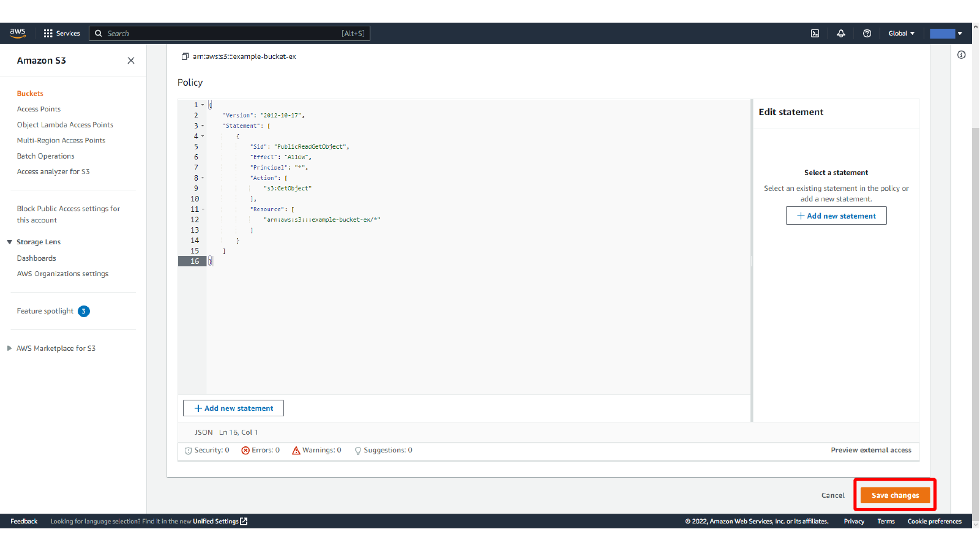This screenshot has height=551, width=980.
Task: Open Access analyzer for S3
Action: [x=53, y=171]
